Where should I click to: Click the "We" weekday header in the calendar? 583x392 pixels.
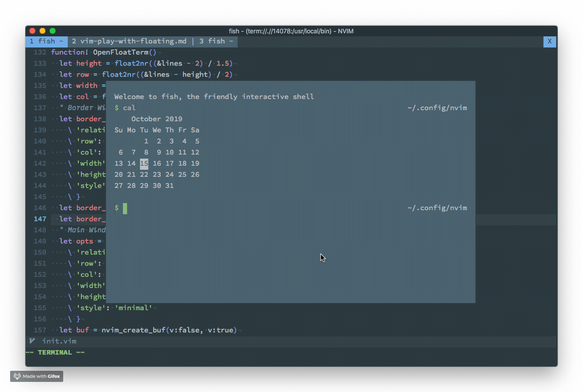[157, 130]
